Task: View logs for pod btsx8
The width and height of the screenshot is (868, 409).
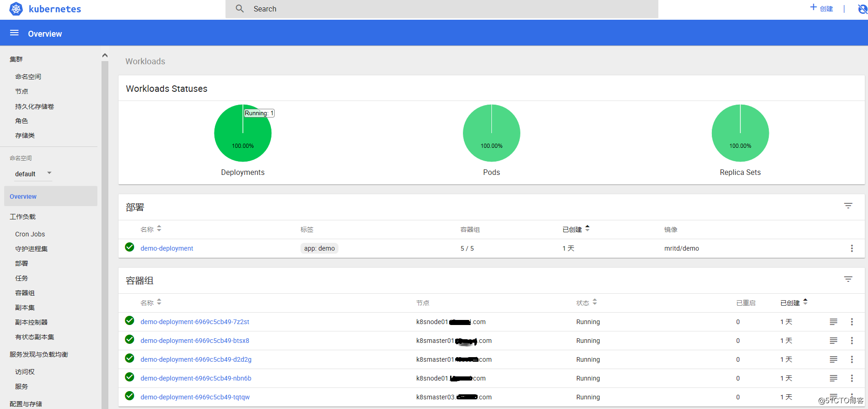Action: tap(834, 341)
